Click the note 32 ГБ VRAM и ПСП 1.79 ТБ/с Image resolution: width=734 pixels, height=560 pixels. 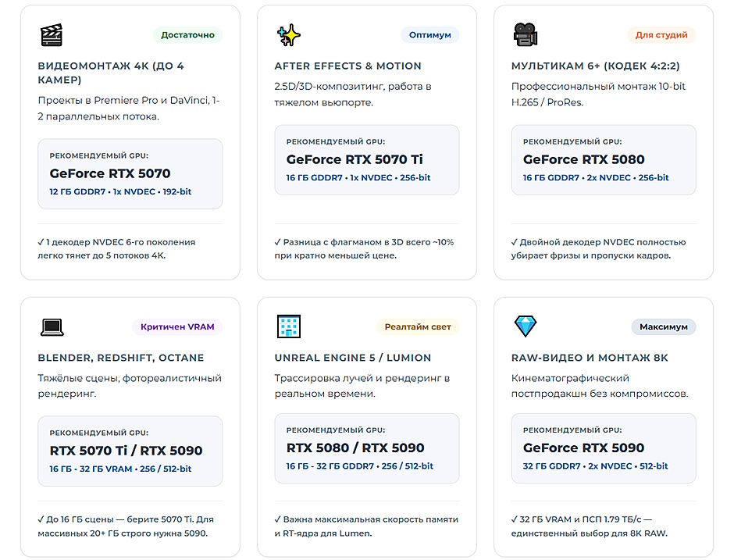coord(590,526)
